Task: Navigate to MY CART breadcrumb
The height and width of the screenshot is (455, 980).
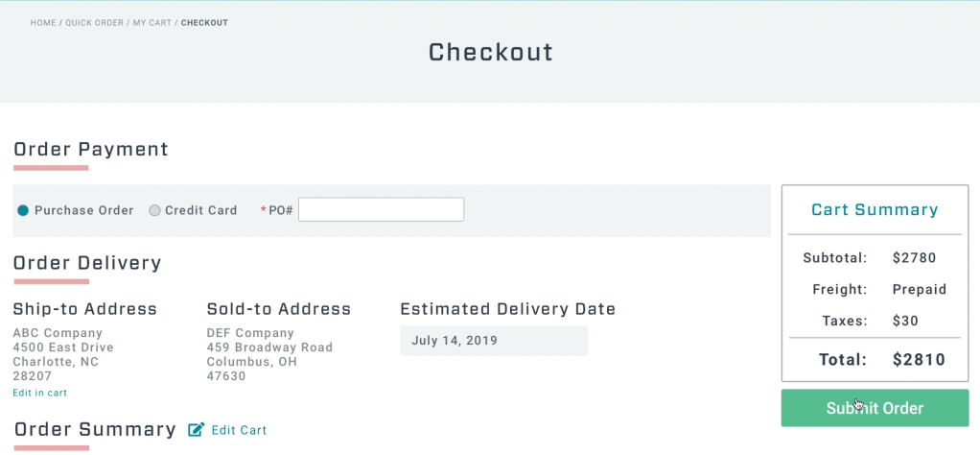Action: coord(152,23)
